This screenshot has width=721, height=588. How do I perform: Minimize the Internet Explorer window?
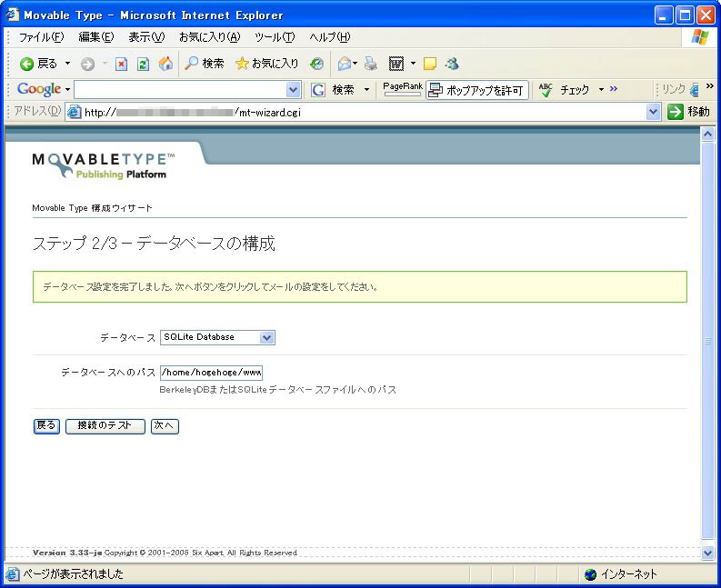664,15
